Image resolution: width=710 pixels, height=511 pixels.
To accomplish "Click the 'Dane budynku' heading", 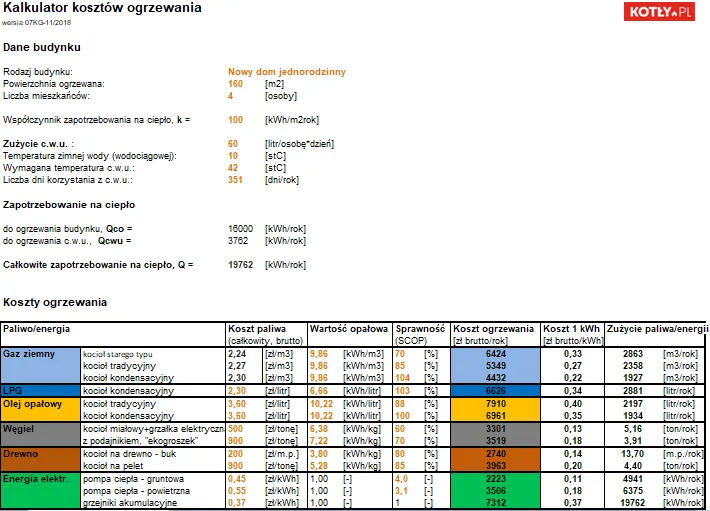I will (42, 47).
